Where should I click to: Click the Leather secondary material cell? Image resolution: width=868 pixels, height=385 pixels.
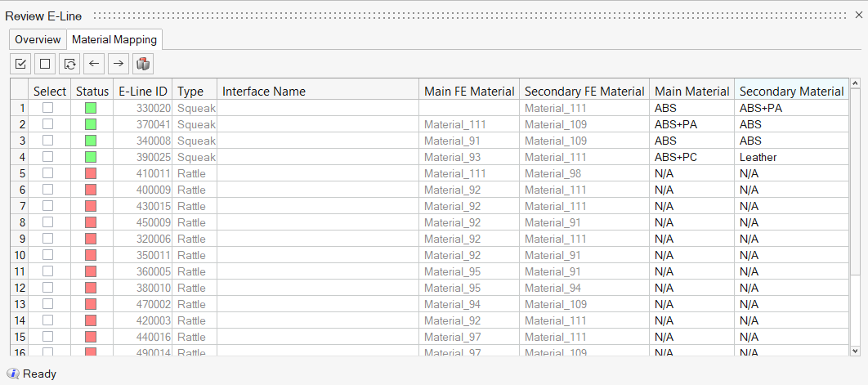pyautogui.click(x=758, y=157)
